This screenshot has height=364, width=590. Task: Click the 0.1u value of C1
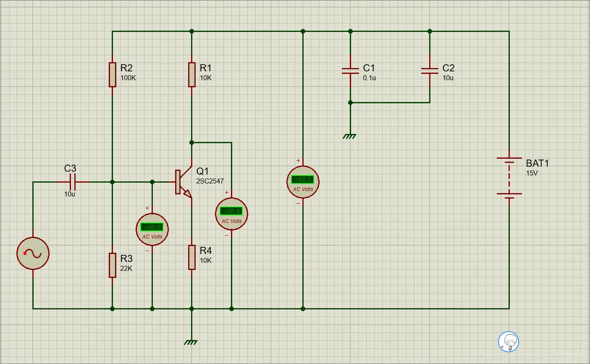369,78
